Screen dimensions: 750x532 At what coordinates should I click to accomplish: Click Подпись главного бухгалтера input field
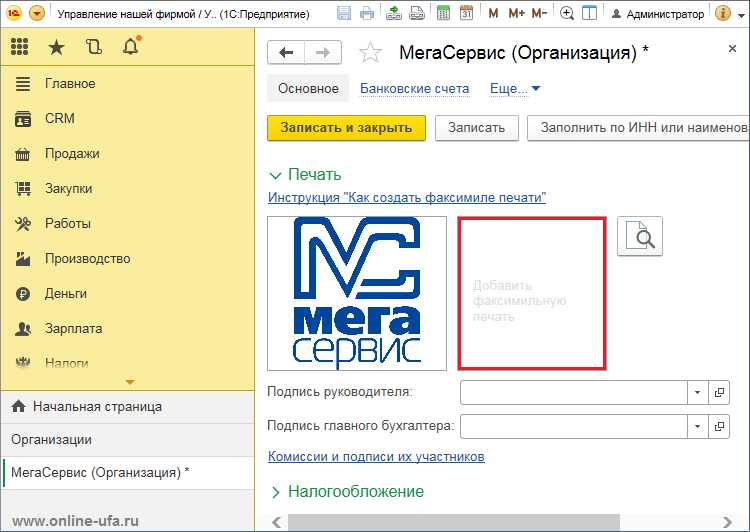pyautogui.click(x=574, y=426)
